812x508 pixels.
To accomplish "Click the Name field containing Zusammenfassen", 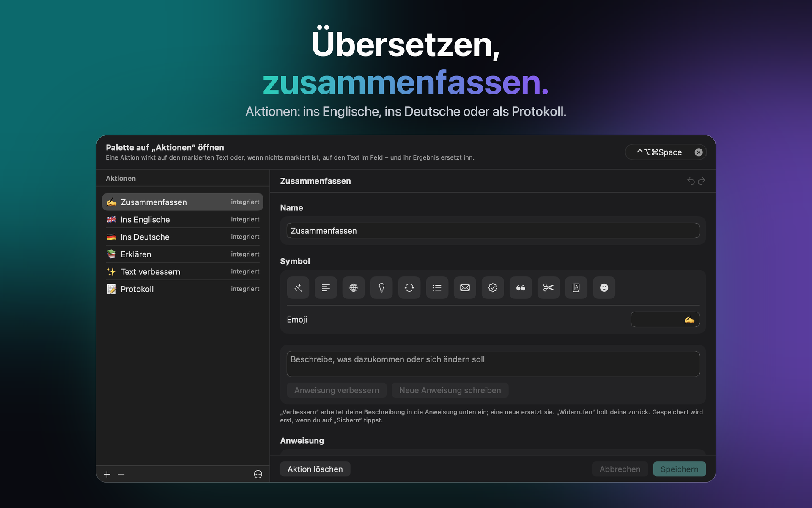I will point(493,231).
